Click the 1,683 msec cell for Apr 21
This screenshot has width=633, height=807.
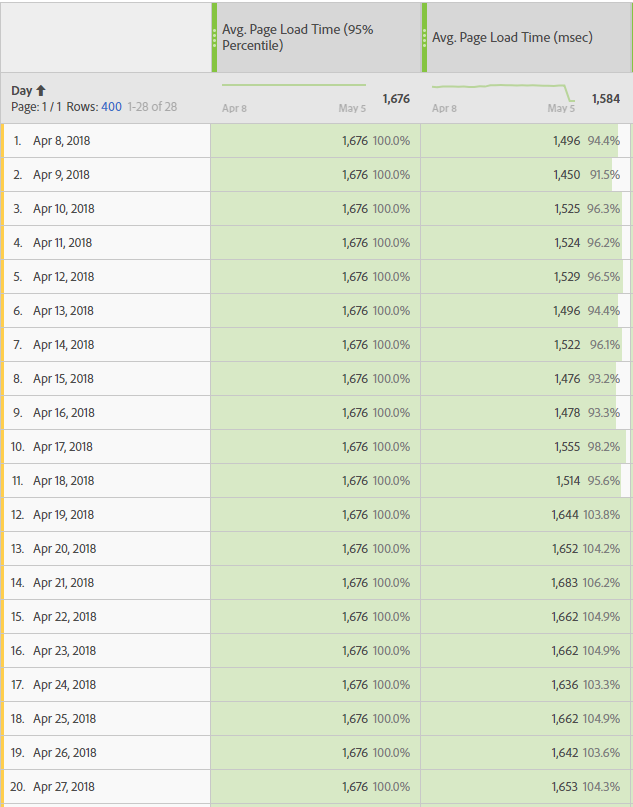pos(565,583)
